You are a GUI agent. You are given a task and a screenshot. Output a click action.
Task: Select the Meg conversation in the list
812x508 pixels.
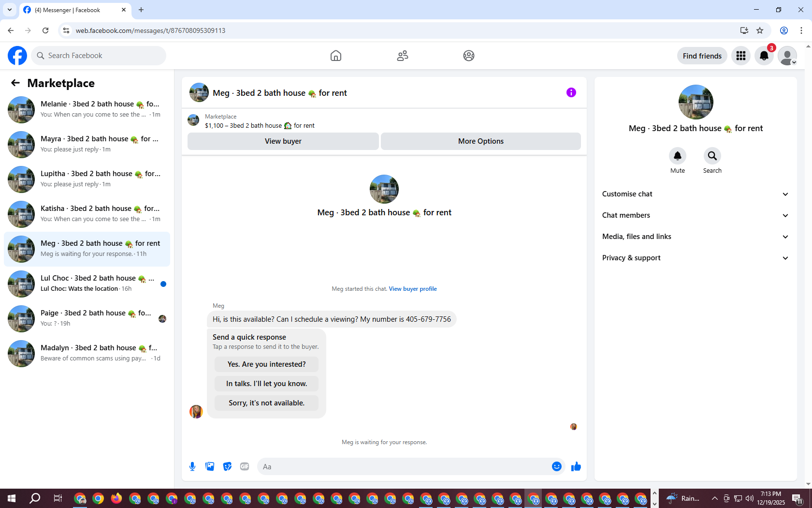(x=87, y=249)
